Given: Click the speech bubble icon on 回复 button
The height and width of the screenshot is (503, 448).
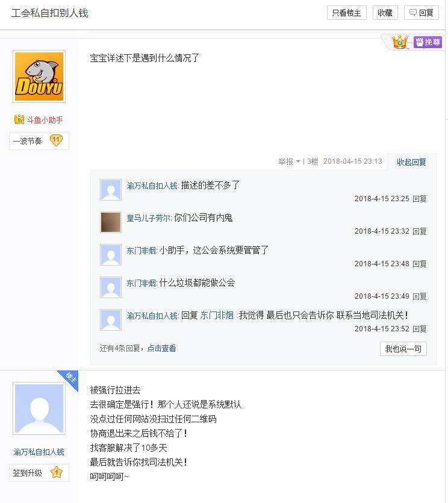Looking at the screenshot, I should tap(413, 12).
